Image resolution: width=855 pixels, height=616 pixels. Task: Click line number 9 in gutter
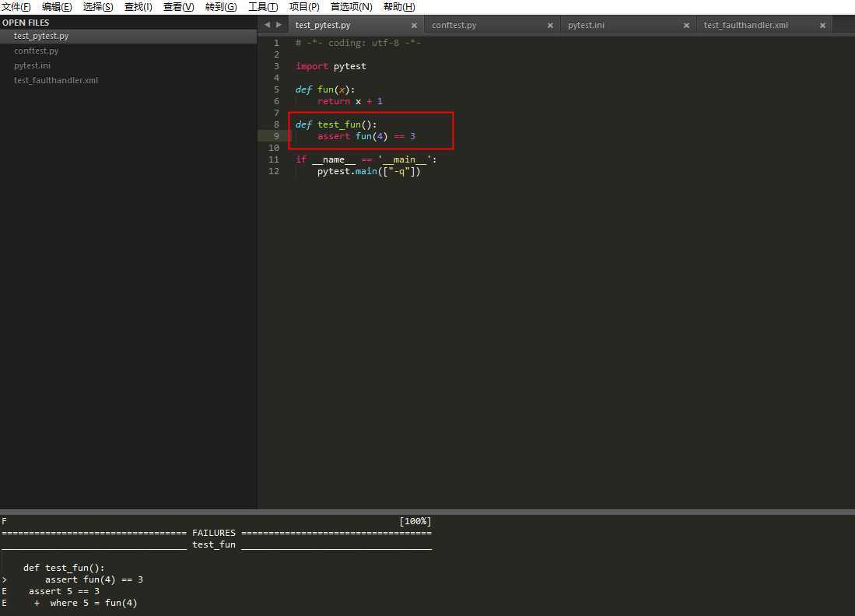[276, 136]
